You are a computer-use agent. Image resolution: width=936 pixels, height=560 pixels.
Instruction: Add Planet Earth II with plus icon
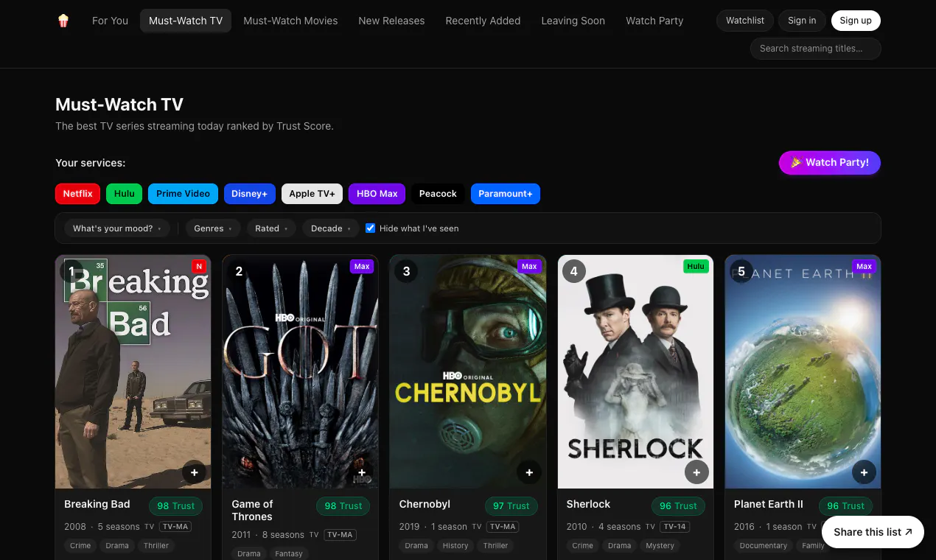[864, 472]
